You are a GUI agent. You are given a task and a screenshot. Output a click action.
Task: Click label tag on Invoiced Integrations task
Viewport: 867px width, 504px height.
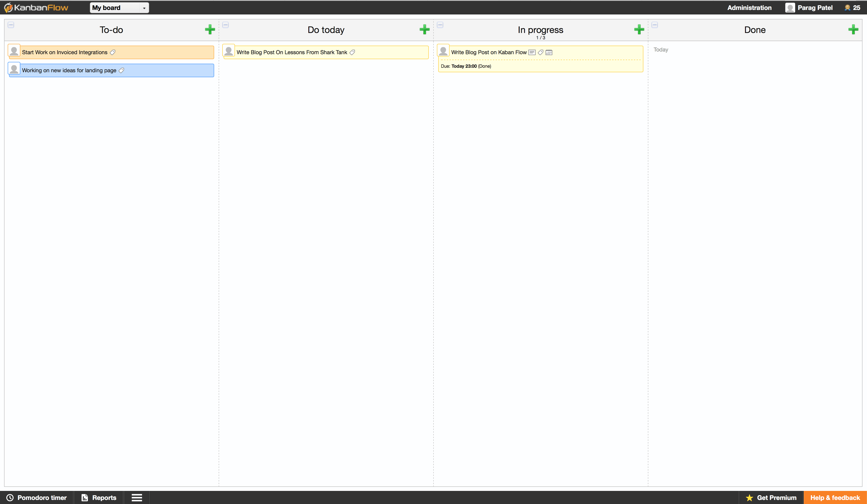[x=112, y=52]
